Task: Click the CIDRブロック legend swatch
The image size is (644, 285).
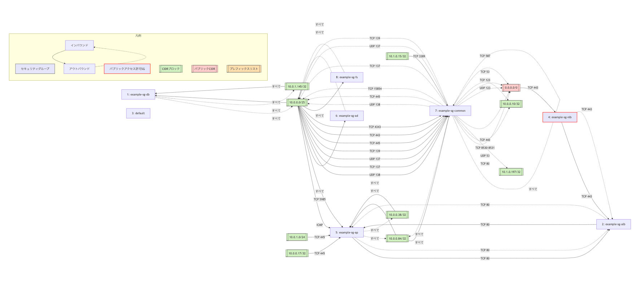Action: [171, 69]
